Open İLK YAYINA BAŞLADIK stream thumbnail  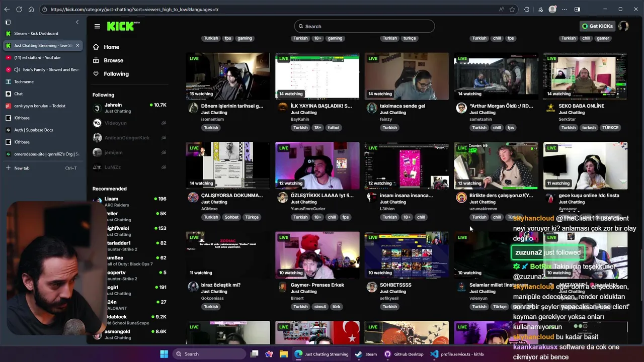click(317, 76)
